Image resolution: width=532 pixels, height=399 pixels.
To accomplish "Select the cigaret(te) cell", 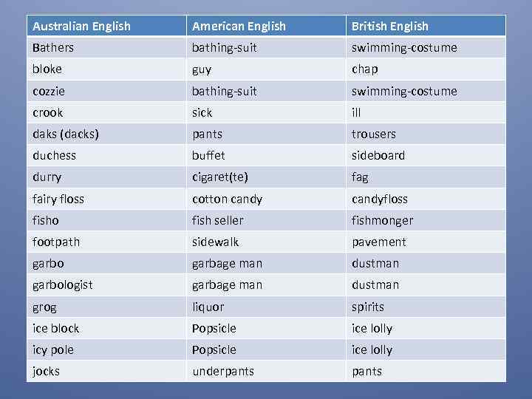I will [220, 177].
